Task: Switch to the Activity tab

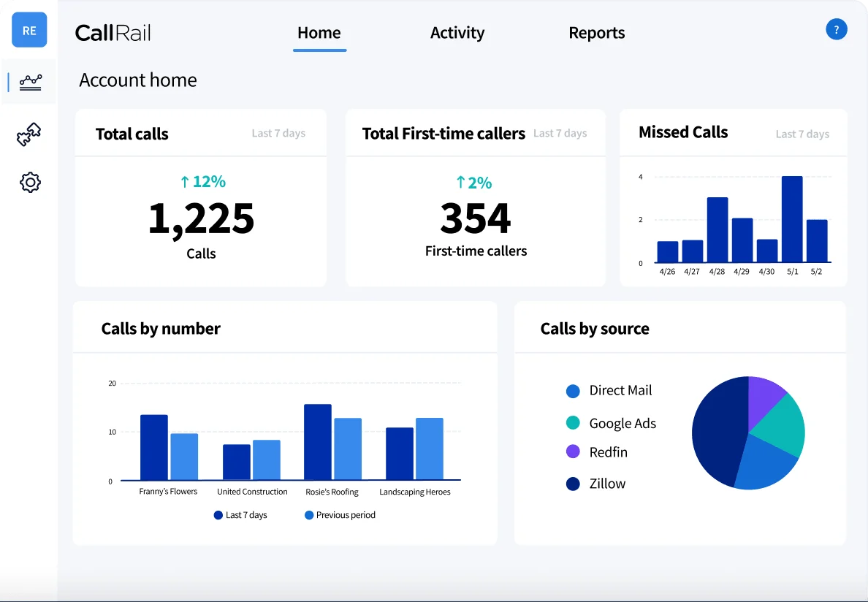Action: [457, 33]
